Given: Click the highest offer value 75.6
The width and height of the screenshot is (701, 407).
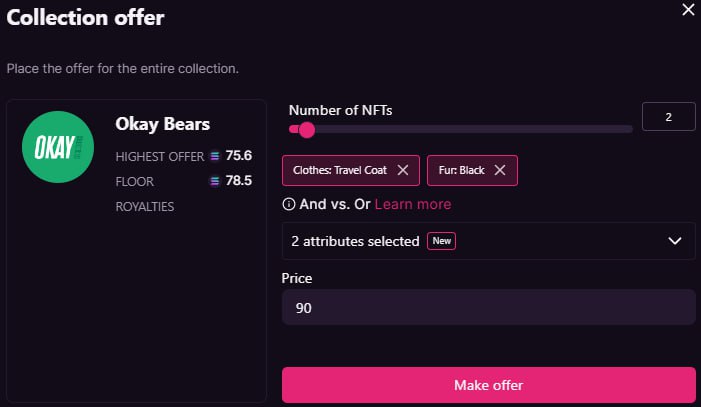Looking at the screenshot, I should coord(239,156).
